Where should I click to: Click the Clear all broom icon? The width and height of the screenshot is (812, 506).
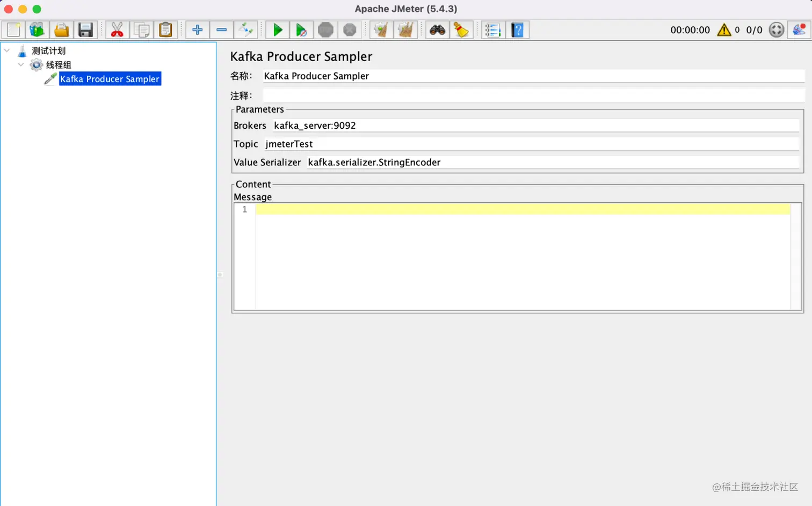coord(405,30)
